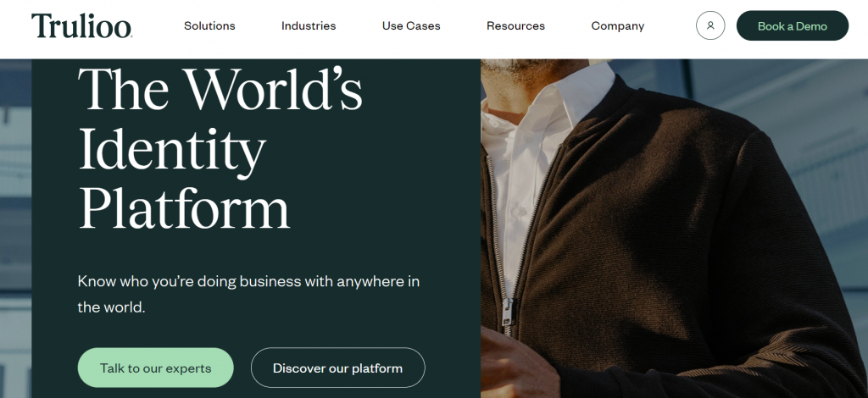The image size is (868, 398).
Task: Click the "The World's" heading line
Action: (x=220, y=90)
